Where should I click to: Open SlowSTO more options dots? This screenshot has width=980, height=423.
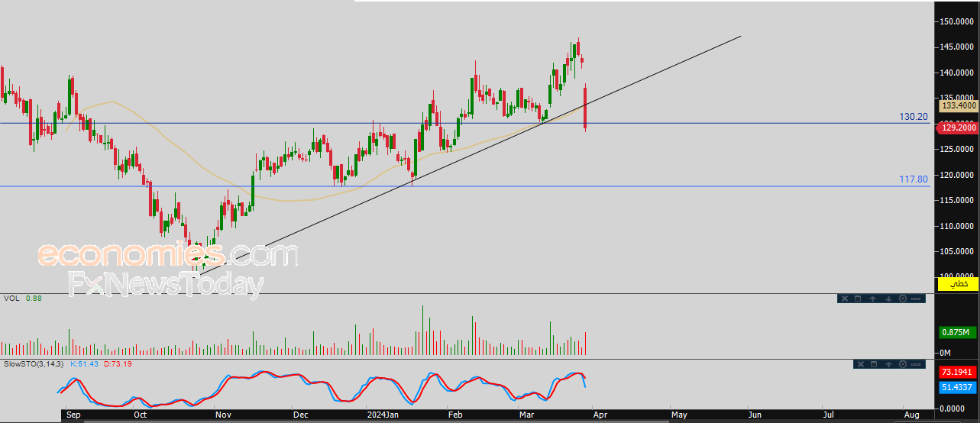click(x=916, y=364)
